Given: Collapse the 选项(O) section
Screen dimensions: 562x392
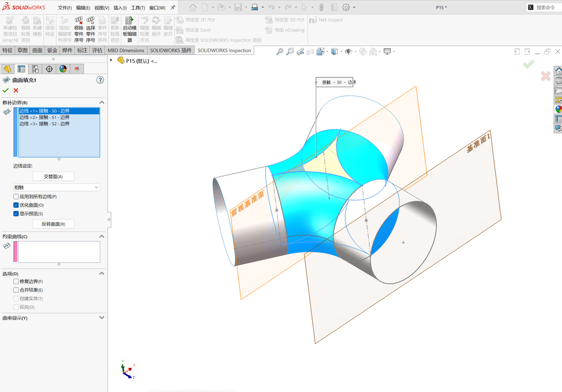Looking at the screenshot, I should [102, 274].
